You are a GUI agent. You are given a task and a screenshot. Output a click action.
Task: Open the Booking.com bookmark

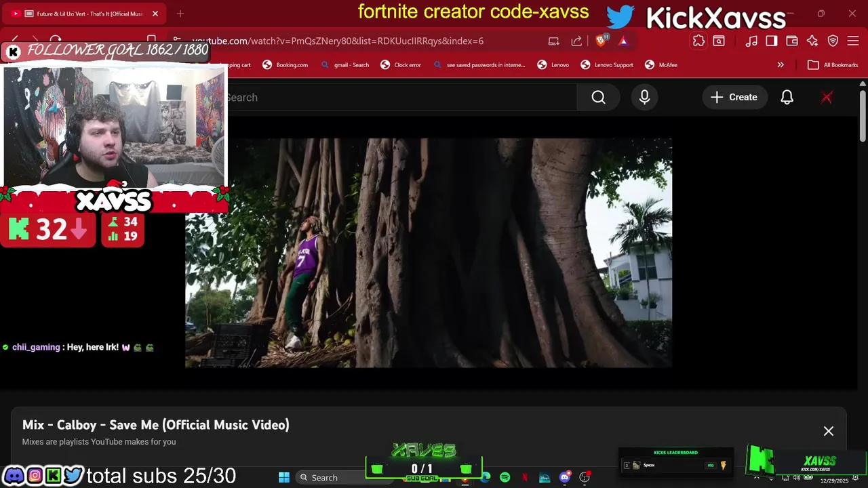click(285, 65)
